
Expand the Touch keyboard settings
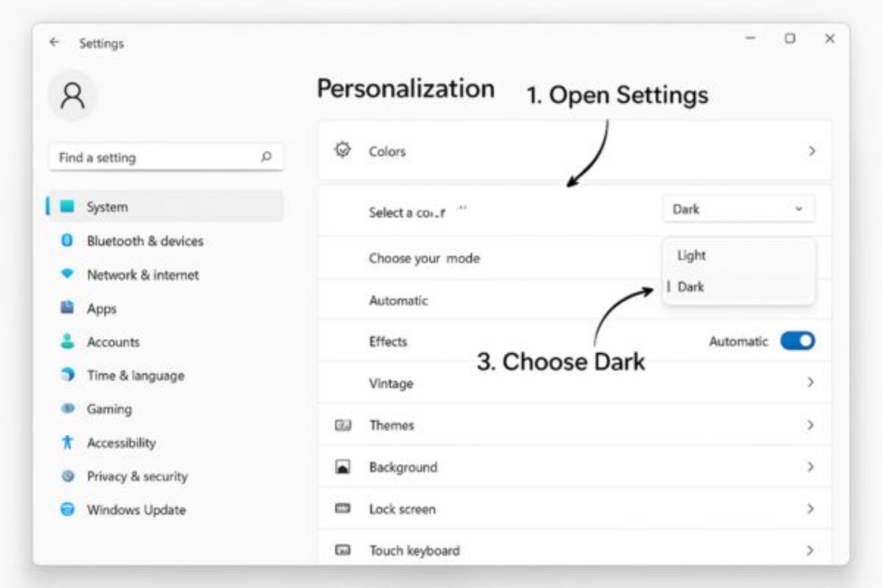(811, 550)
